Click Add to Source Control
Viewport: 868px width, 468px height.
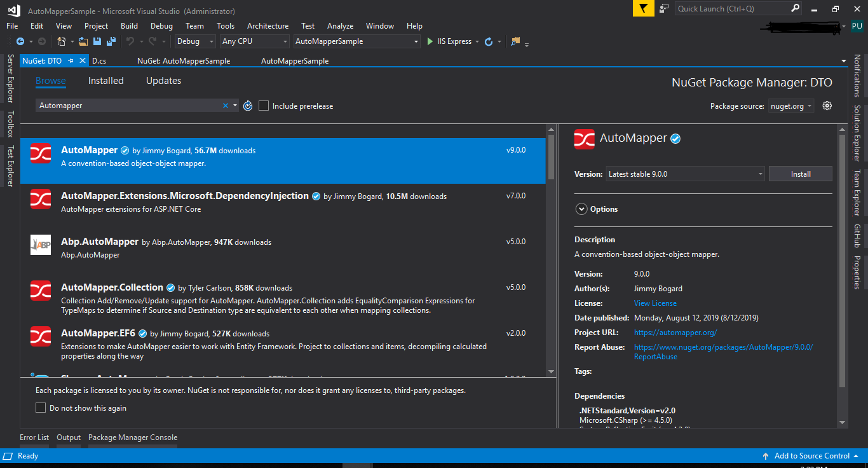point(811,456)
